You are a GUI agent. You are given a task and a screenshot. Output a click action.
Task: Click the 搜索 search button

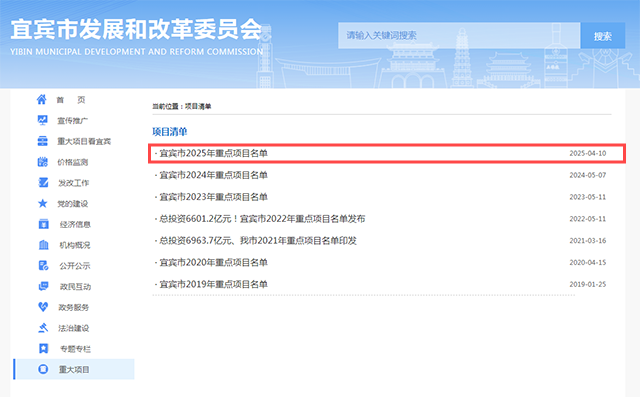(x=602, y=35)
